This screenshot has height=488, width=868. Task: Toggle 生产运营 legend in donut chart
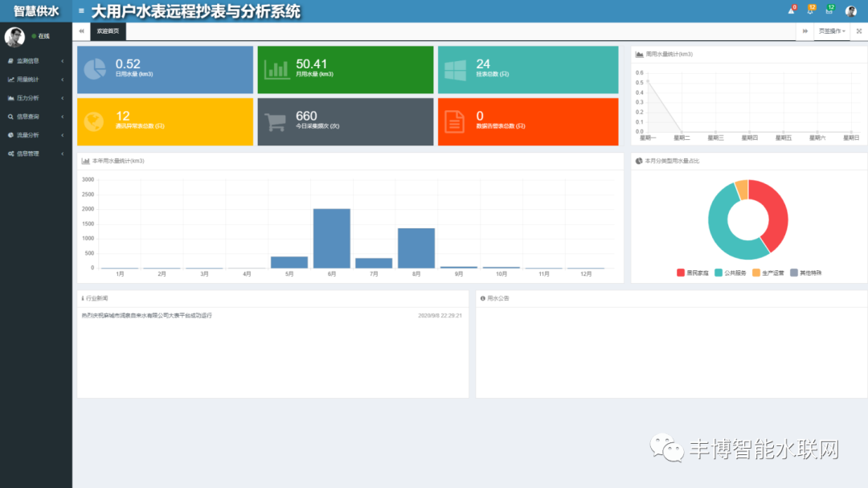pyautogui.click(x=768, y=273)
